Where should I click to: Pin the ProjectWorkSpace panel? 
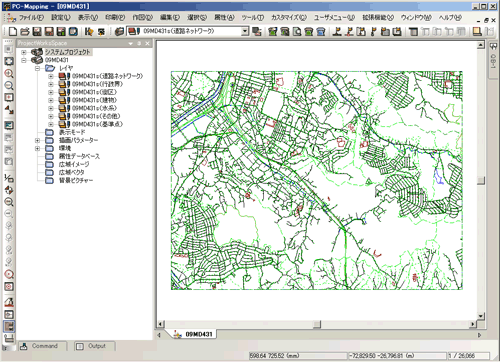[x=139, y=43]
